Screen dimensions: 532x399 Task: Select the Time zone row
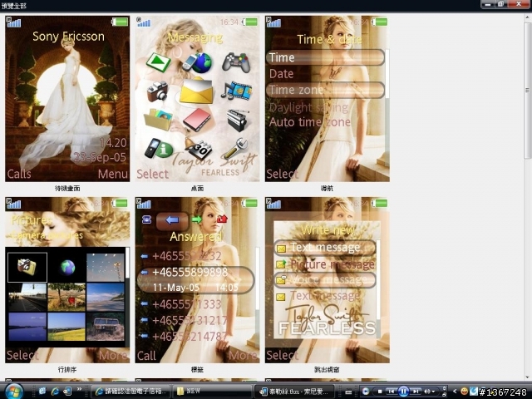[x=325, y=90]
